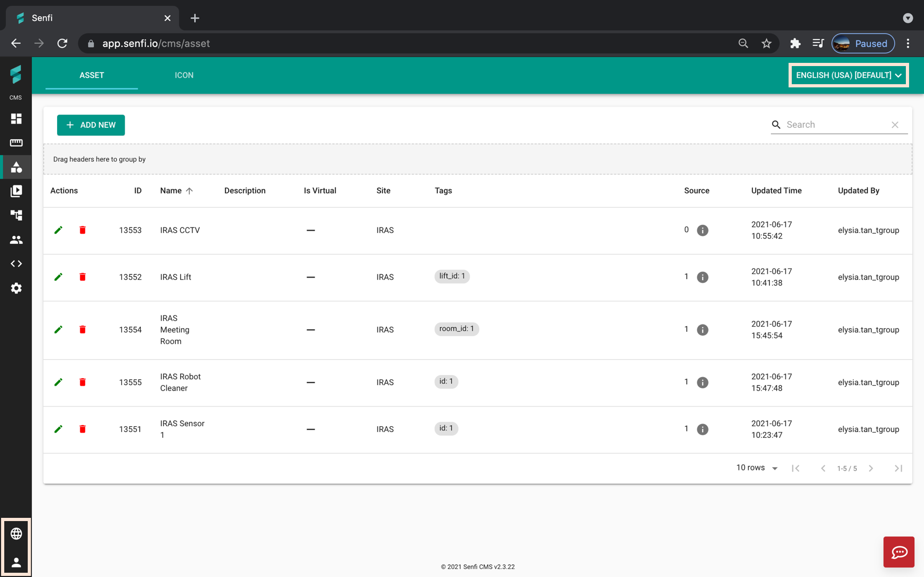924x577 pixels.
Task: Open the 10 rows per page dropdown
Action: tap(757, 468)
